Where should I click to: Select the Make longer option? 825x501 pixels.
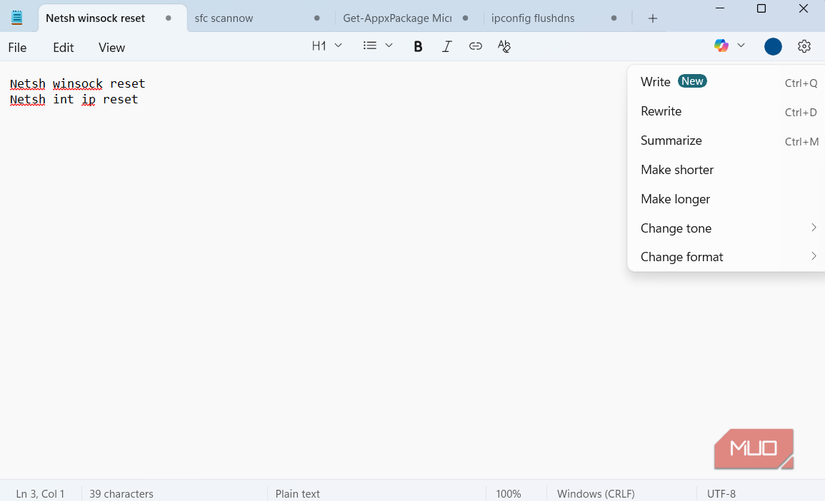[726, 199]
